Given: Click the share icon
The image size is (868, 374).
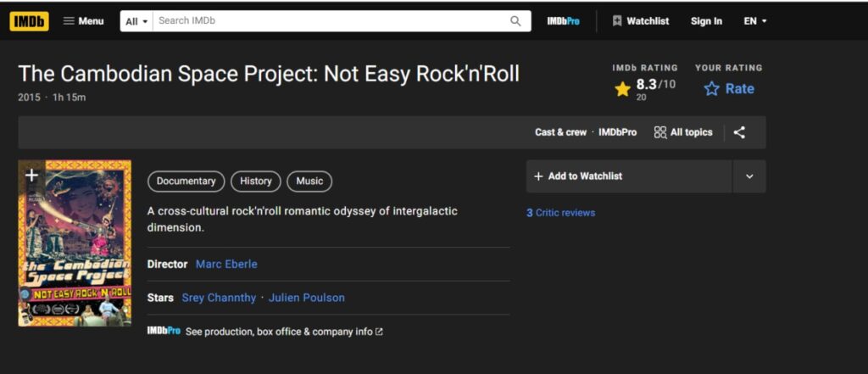Looking at the screenshot, I should tap(739, 132).
